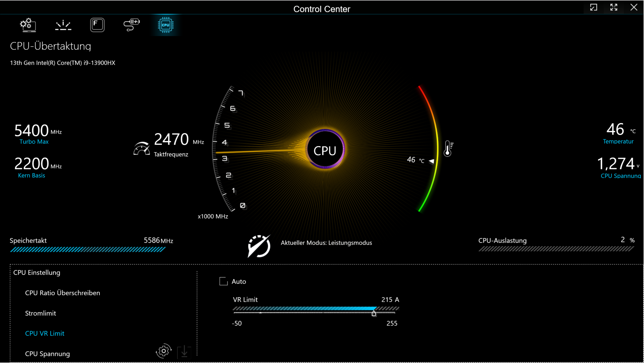
Task: Select CPU Ratio Überschreiben setting
Action: click(62, 293)
